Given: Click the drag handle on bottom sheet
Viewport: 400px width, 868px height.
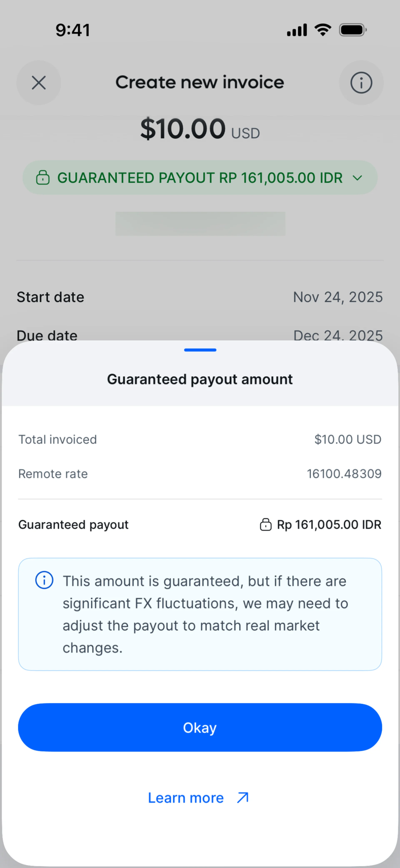Looking at the screenshot, I should pyautogui.click(x=200, y=350).
